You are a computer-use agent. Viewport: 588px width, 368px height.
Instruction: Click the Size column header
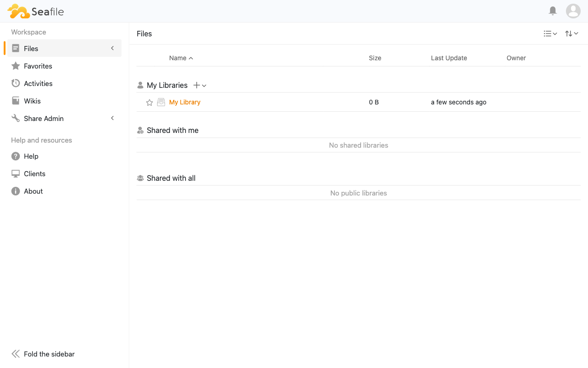tap(375, 58)
